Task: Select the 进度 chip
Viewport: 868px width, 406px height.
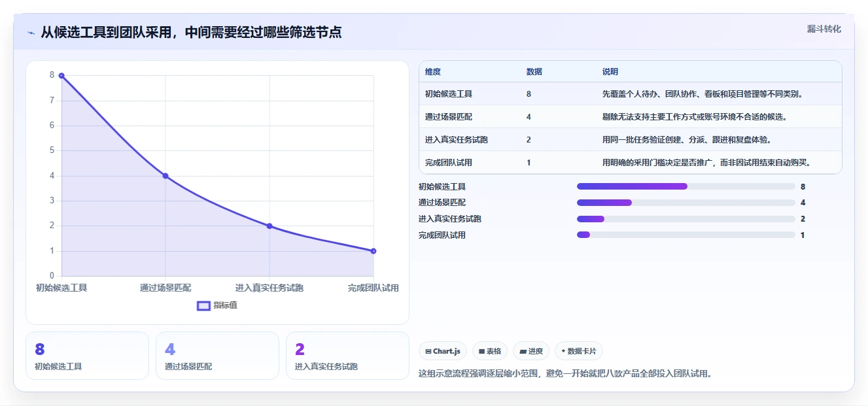Action: 531,351
